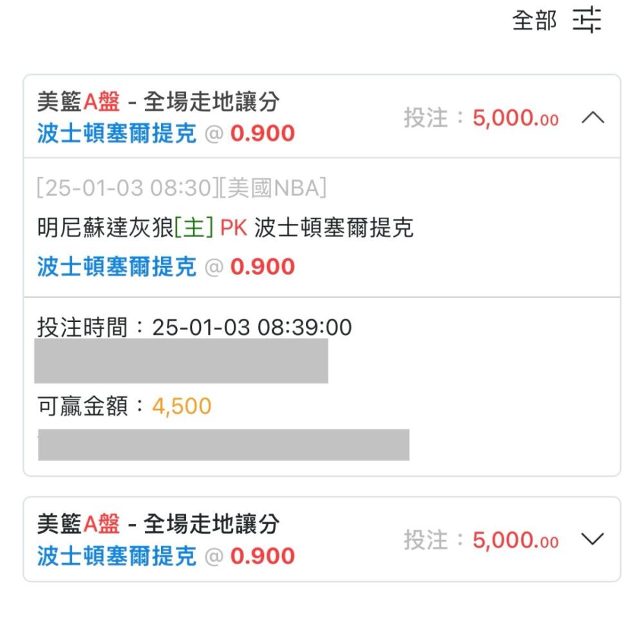
Task: Click 投注時間 25-01-03 08:39:00 line
Action: [194, 327]
